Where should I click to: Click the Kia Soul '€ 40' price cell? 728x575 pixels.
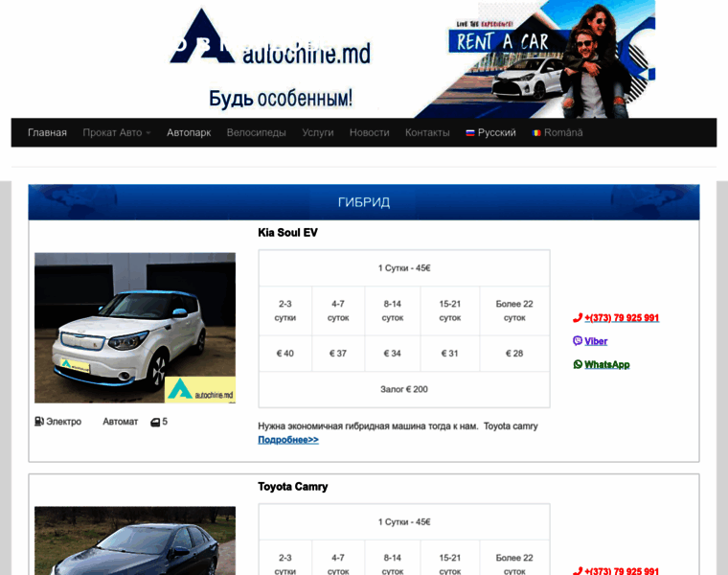click(285, 354)
